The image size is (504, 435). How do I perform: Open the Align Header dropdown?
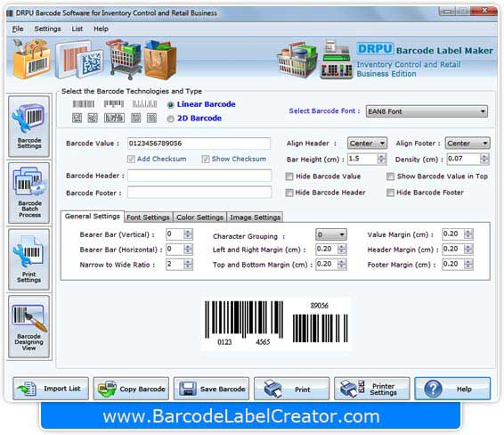pyautogui.click(x=367, y=144)
